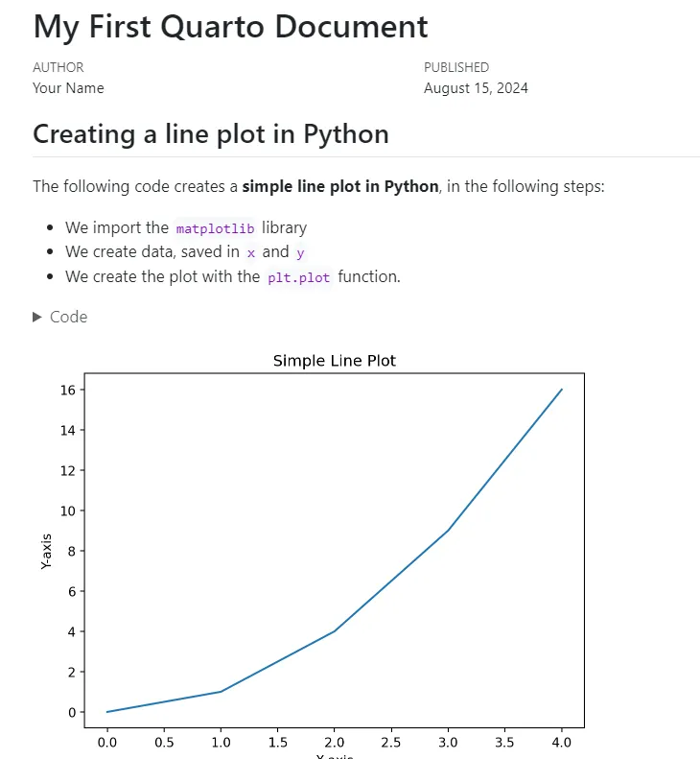The height and width of the screenshot is (759, 700).
Task: Click the published date "August 15, 2024"
Action: (476, 88)
